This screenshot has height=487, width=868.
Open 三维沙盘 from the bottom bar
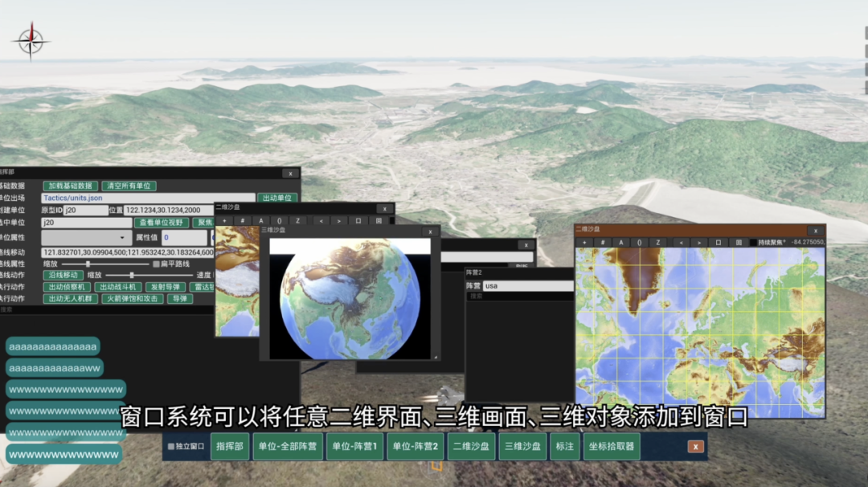coord(522,446)
